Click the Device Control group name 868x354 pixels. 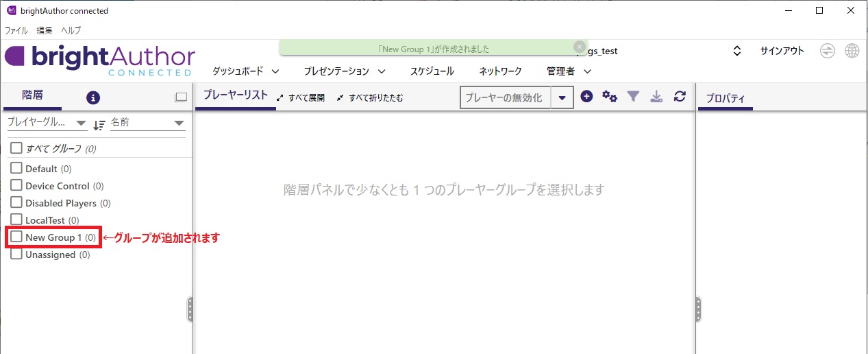58,186
